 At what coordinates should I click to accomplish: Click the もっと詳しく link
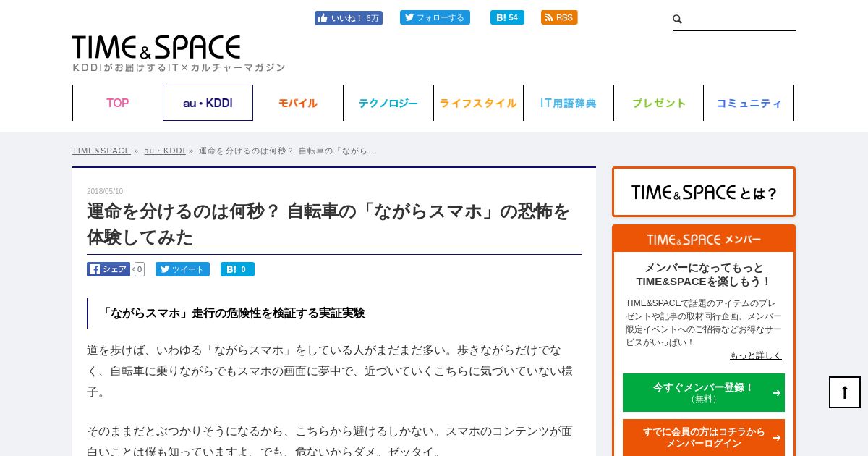click(x=756, y=355)
